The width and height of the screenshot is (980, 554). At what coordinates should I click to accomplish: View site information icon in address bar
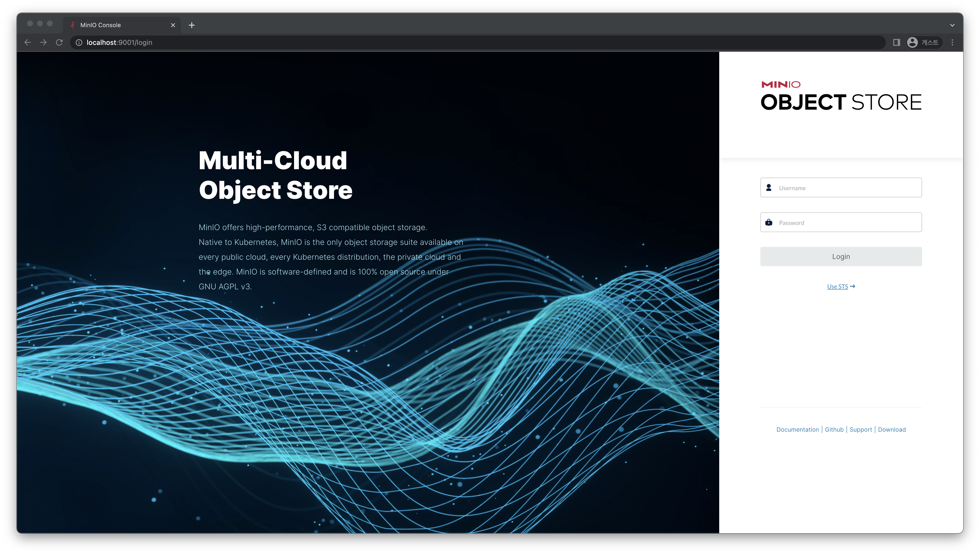(x=79, y=42)
